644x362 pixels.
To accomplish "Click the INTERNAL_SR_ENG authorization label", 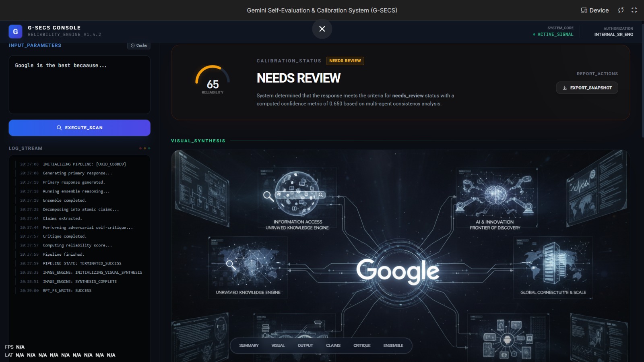I will coord(613,35).
